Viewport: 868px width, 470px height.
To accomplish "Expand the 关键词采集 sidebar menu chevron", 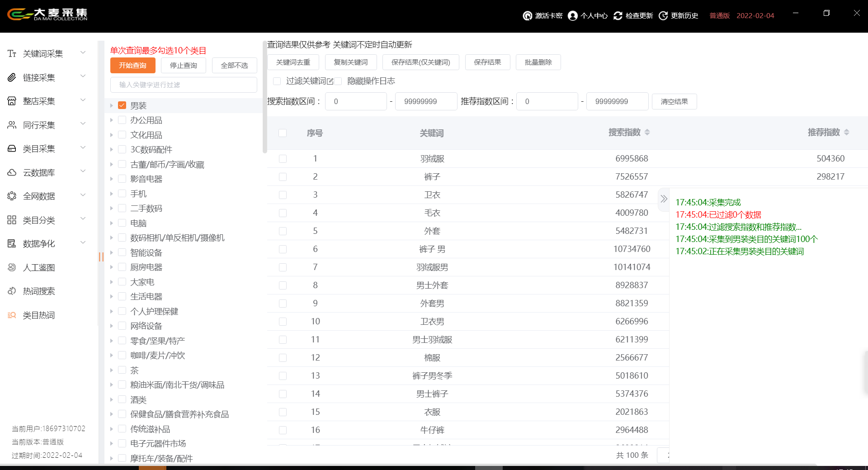I will [83, 53].
